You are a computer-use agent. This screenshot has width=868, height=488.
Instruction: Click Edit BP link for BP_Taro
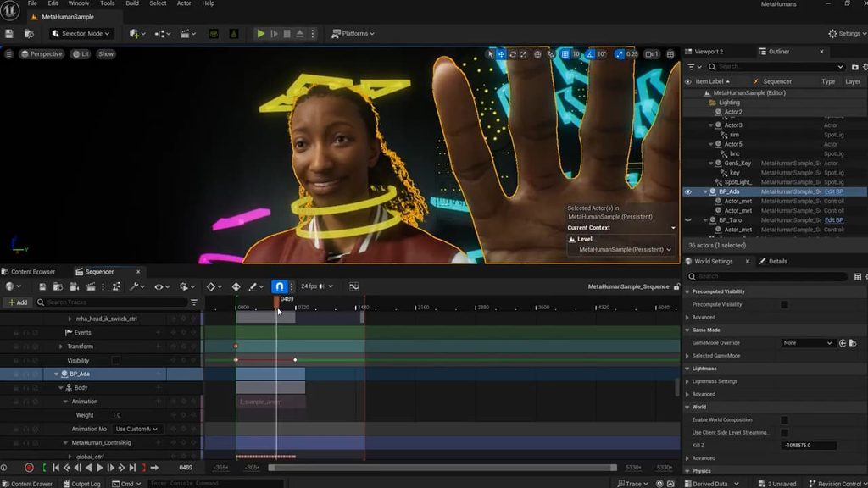pos(834,220)
